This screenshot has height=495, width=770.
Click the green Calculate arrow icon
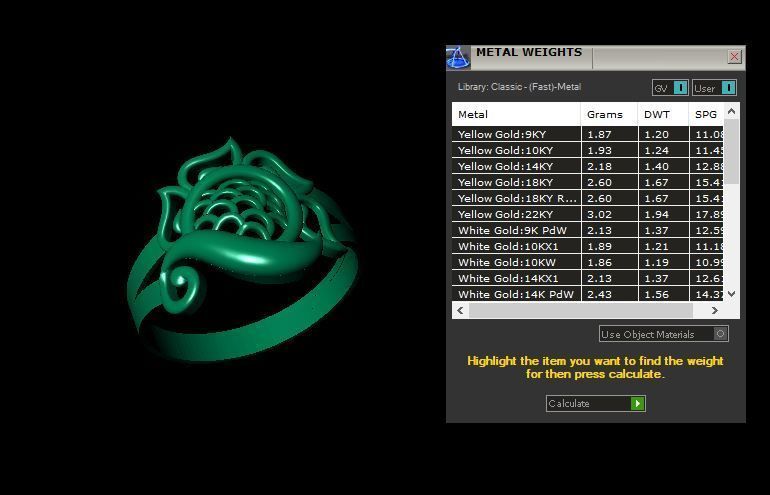point(637,403)
